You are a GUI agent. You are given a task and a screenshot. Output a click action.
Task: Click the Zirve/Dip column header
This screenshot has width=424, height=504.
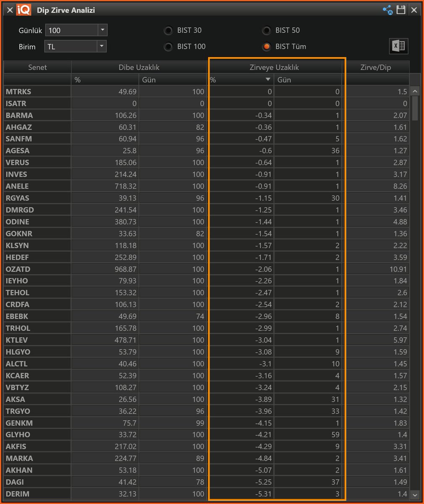(376, 67)
